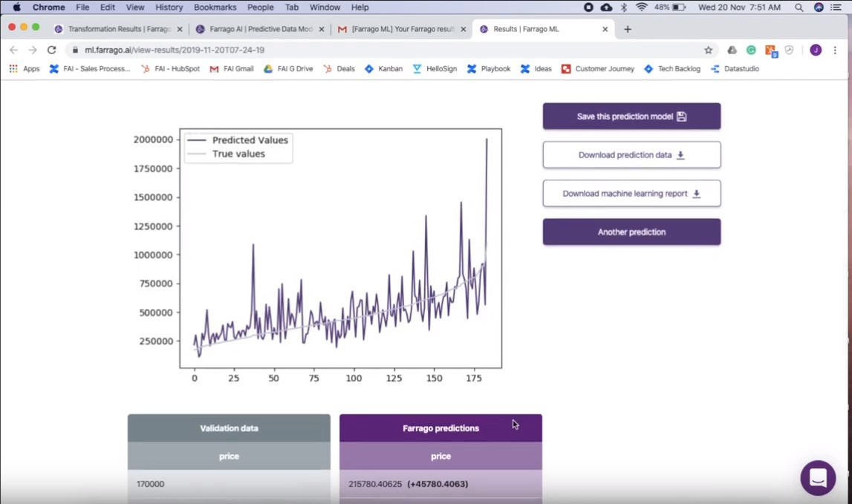Go forward in browser history
The height and width of the screenshot is (504, 852).
coord(33,50)
